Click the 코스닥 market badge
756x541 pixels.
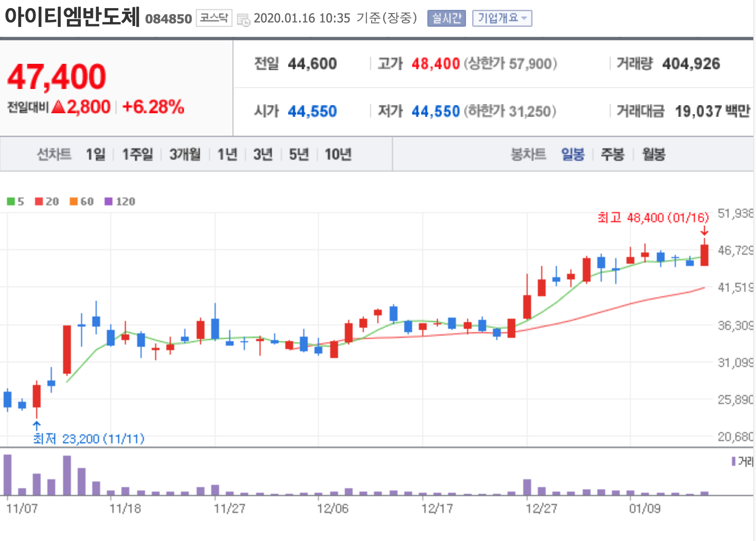point(214,18)
